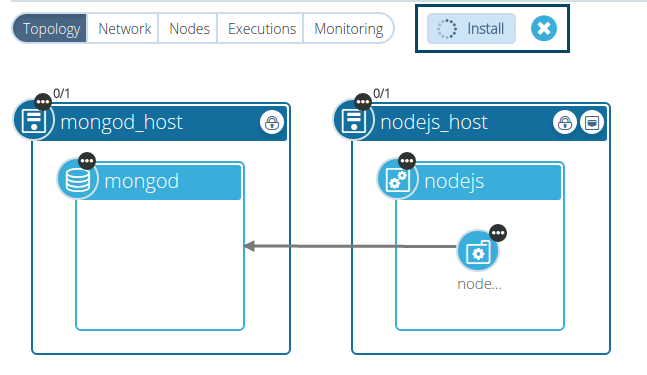Click the mongod_host status badge dots
Image resolution: width=647 pixels, height=375 pixels.
[x=43, y=102]
